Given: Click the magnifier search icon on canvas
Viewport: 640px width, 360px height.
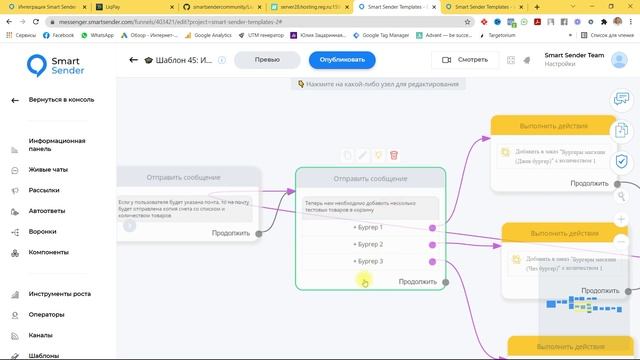Looking at the screenshot, I should tap(621, 197).
